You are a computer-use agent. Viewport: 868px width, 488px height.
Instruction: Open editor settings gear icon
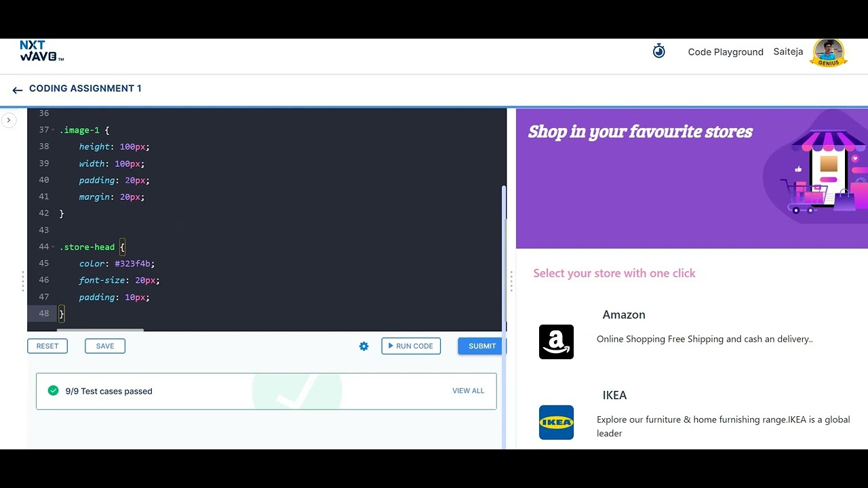pos(364,346)
